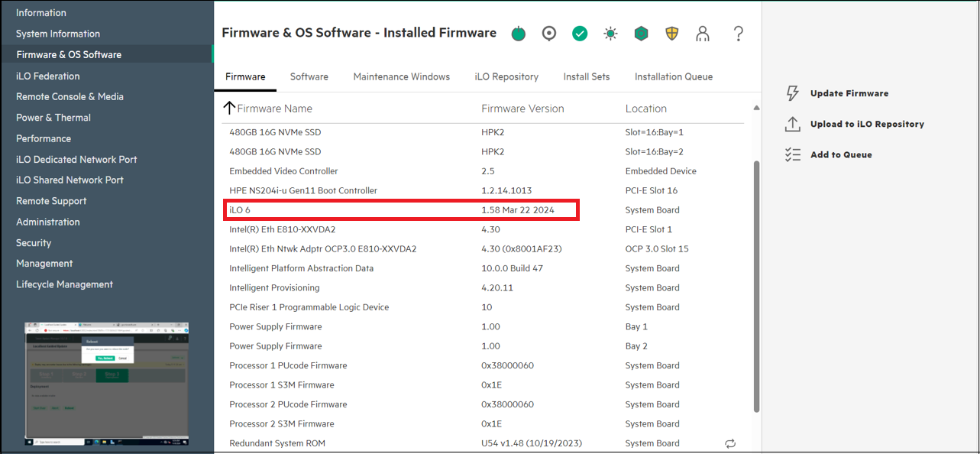Click the user session icon
This screenshot has height=454, width=980.
(x=701, y=33)
